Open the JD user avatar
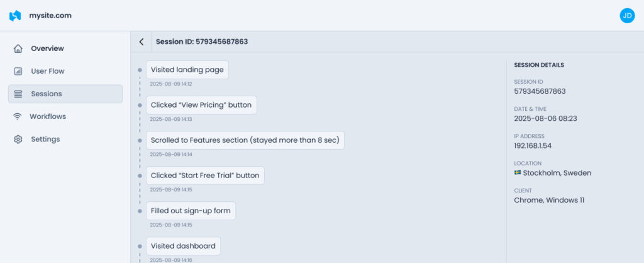 [x=627, y=16]
